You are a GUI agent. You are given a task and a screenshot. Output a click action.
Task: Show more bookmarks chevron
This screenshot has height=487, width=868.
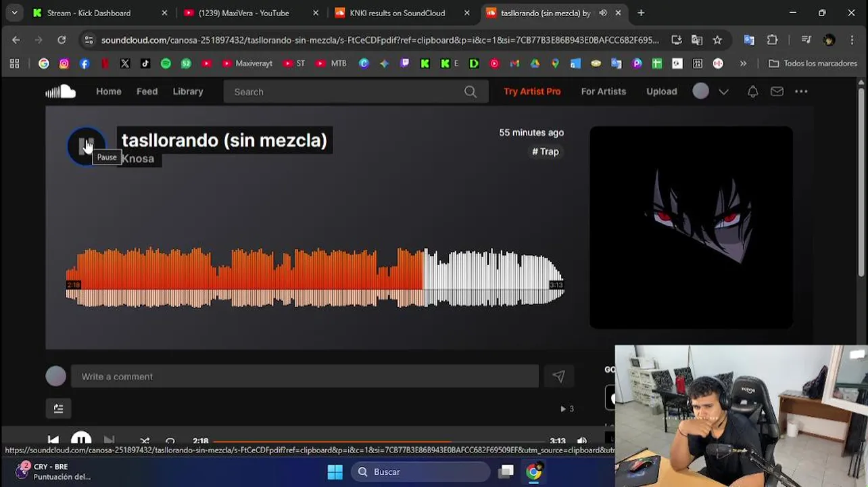(x=743, y=64)
